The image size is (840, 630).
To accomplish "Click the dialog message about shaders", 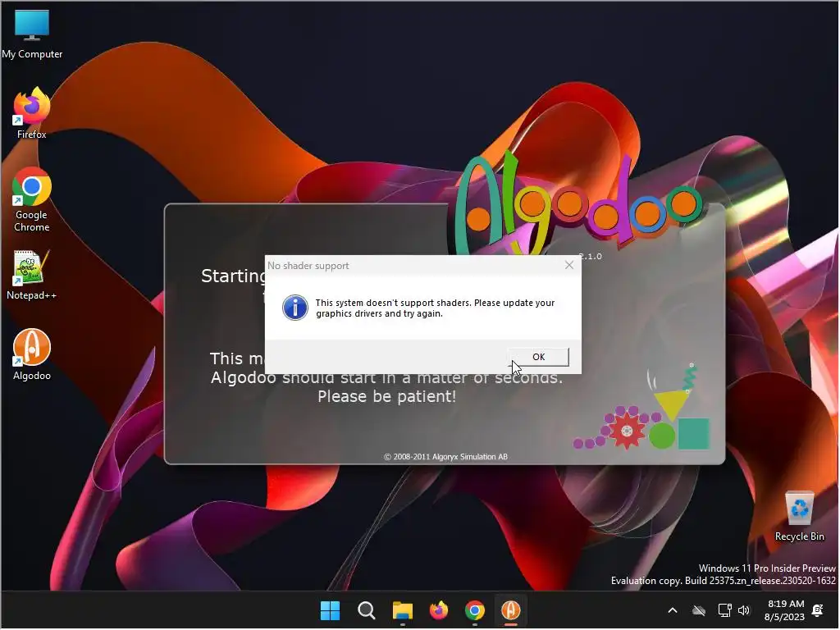I will pos(435,308).
